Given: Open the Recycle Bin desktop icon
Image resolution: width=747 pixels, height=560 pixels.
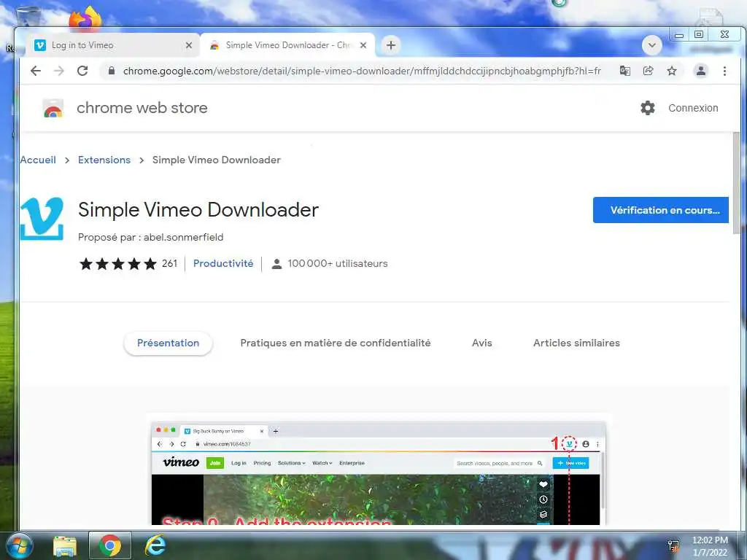Looking at the screenshot, I should [x=28, y=15].
